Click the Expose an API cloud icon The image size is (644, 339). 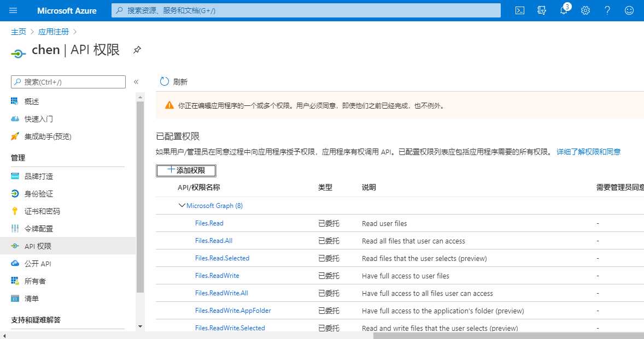click(x=15, y=264)
